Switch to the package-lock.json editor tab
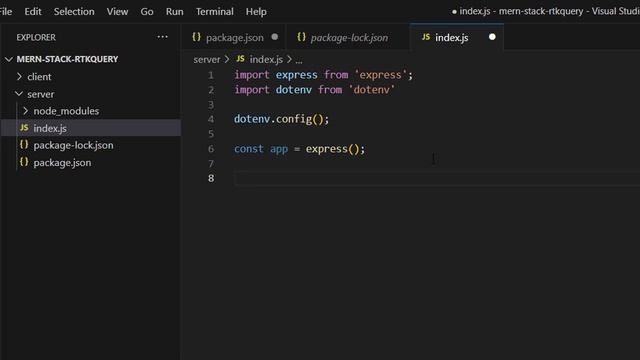Screen dimensions: 640x360 click(x=349, y=38)
